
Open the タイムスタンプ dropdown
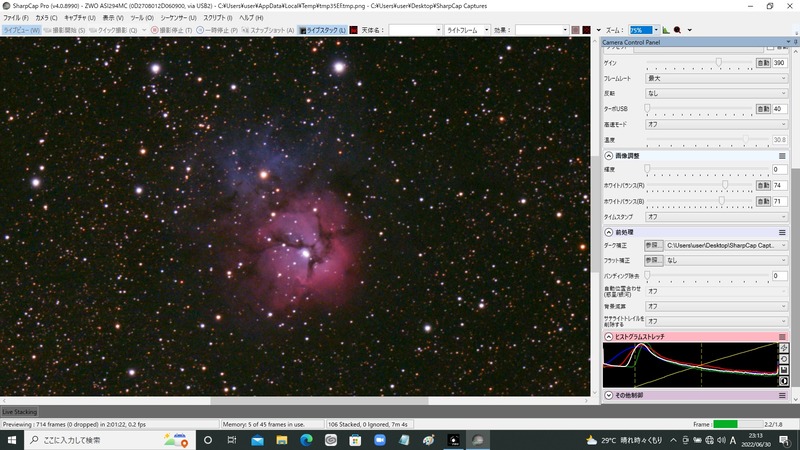pyautogui.click(x=716, y=217)
